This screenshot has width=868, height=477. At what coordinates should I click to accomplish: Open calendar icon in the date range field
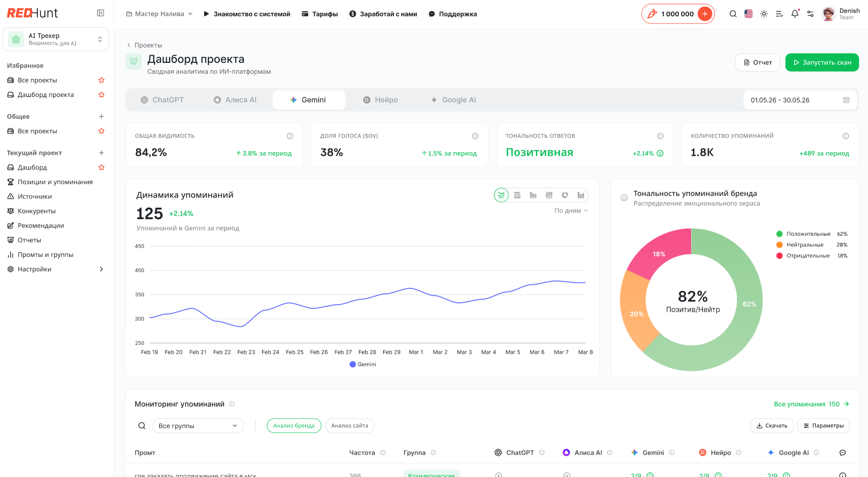tap(846, 100)
